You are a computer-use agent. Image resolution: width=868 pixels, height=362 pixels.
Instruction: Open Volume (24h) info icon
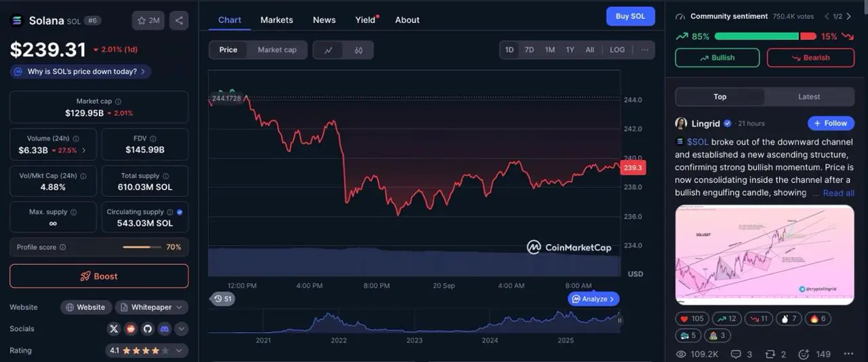click(x=75, y=138)
